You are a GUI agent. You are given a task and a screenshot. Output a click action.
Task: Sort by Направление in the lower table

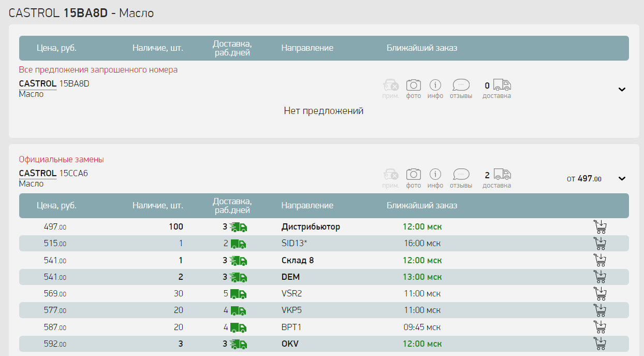pos(308,206)
